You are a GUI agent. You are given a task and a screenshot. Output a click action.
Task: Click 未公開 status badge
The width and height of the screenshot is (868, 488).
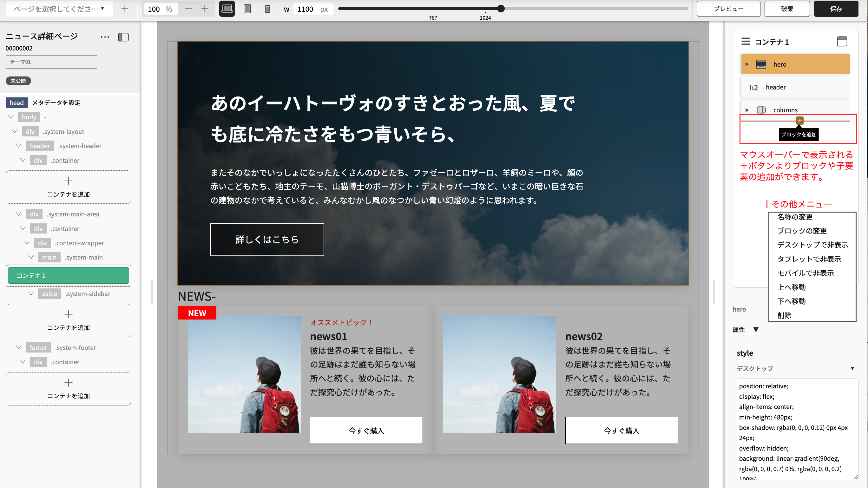(x=18, y=81)
